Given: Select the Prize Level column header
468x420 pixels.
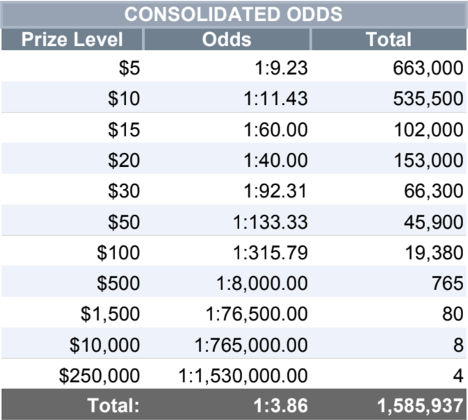Looking at the screenshot, I should pyautogui.click(x=72, y=39).
